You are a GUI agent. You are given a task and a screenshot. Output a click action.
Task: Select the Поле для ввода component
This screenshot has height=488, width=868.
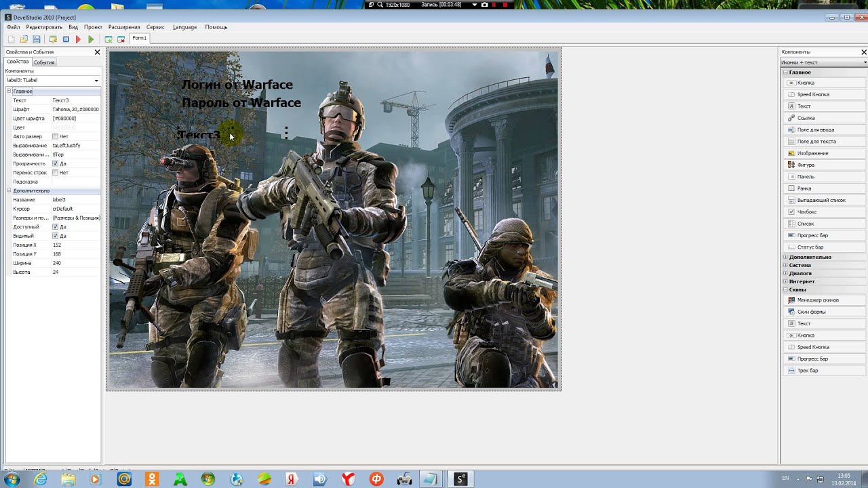pos(824,129)
